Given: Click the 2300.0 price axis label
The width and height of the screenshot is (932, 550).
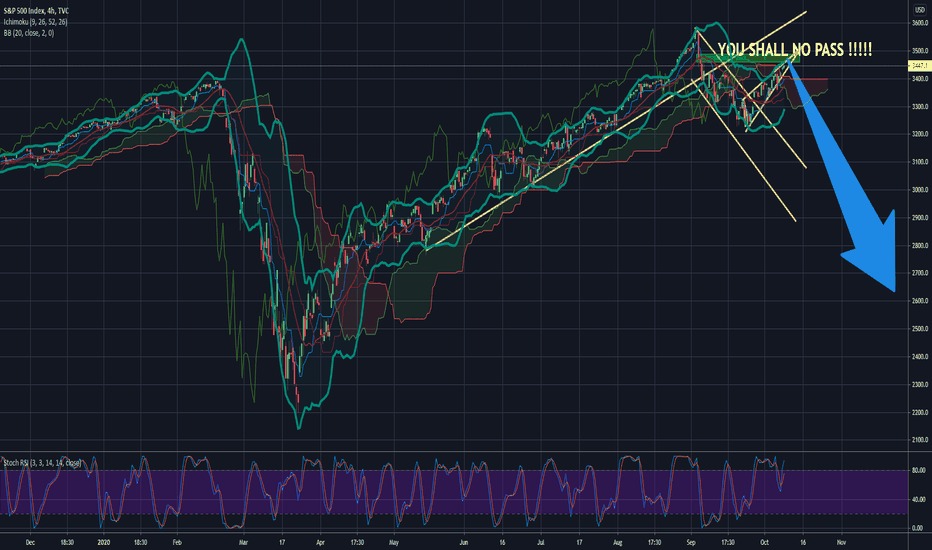Looking at the screenshot, I should 920,385.
